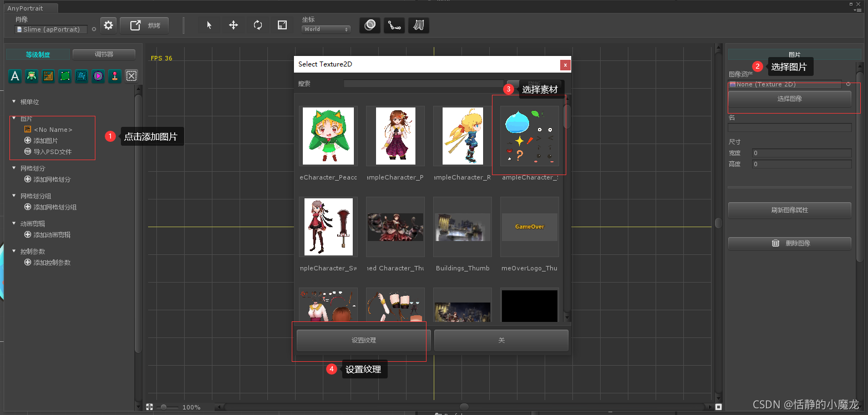Select the arrow Select tool

point(209,25)
